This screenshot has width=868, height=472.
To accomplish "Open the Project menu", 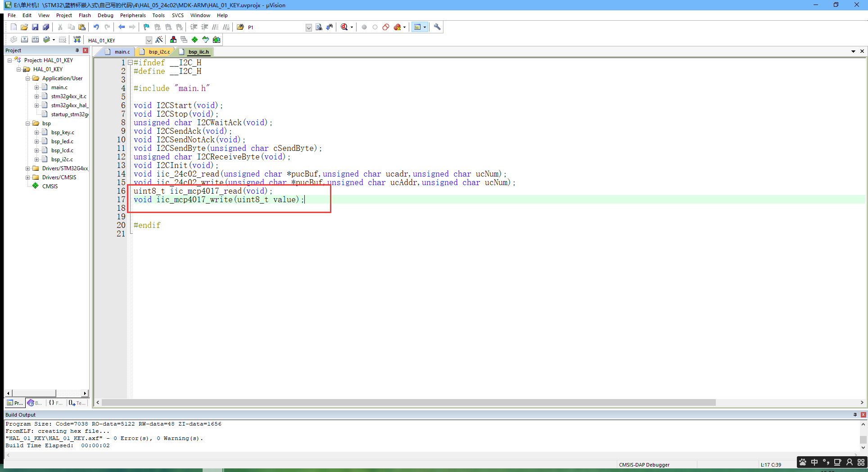I will [x=64, y=15].
